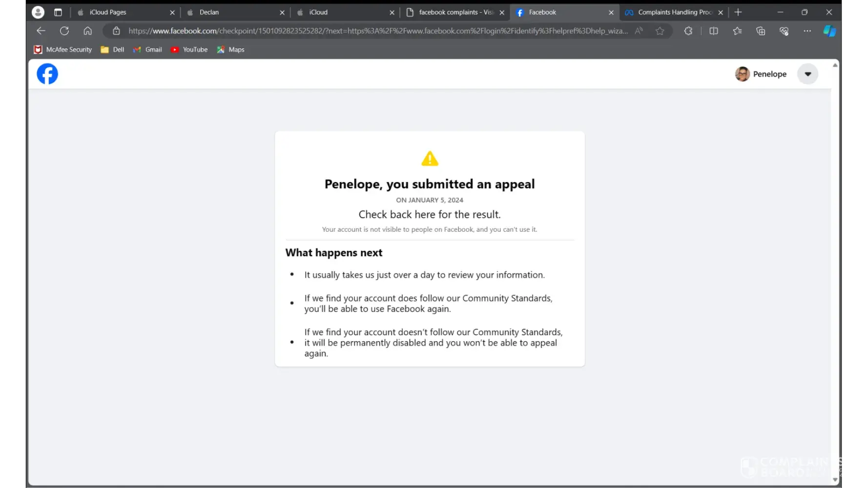This screenshot has height=488, width=868.
Task: Open the Split screen icon
Action: 714,31
